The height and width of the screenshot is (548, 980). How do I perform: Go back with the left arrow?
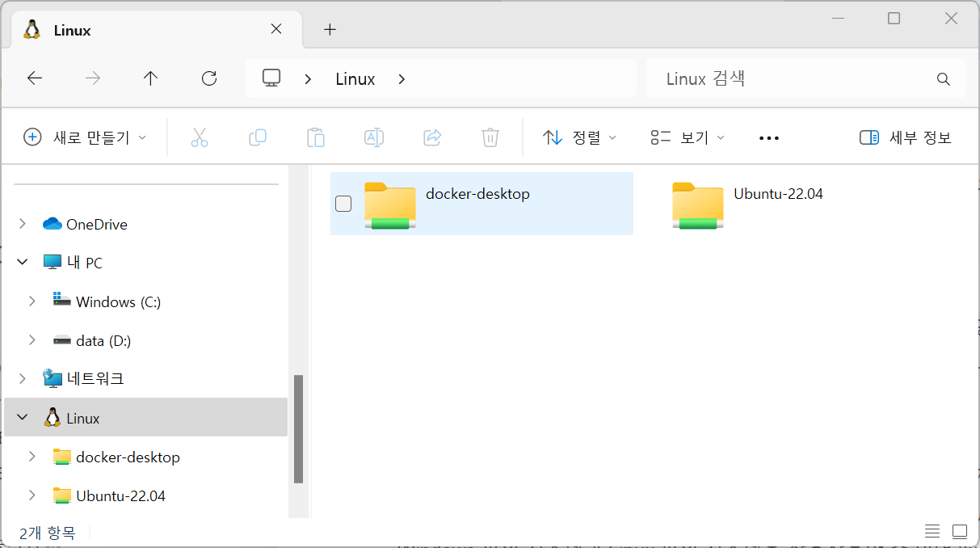coord(35,78)
